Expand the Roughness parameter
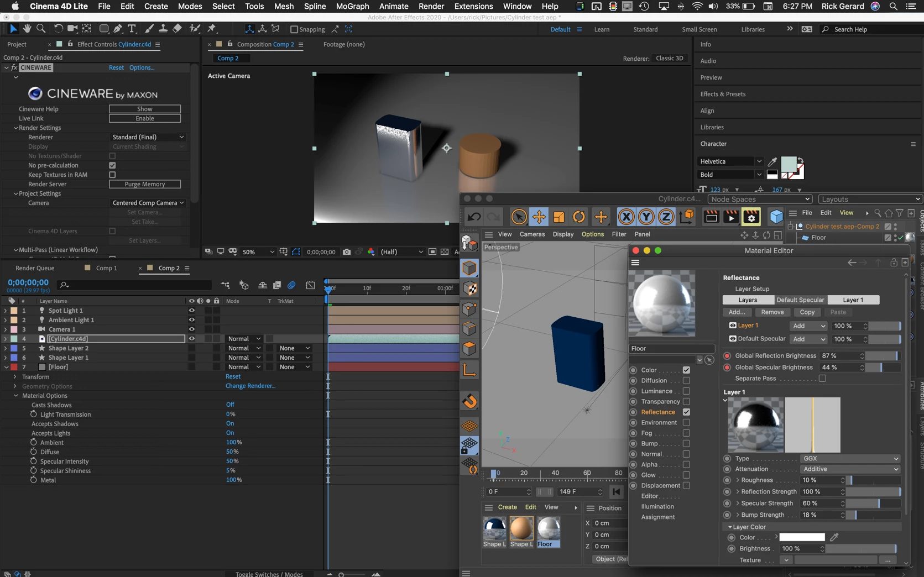Screen dimensions: 924x577 [738, 480]
